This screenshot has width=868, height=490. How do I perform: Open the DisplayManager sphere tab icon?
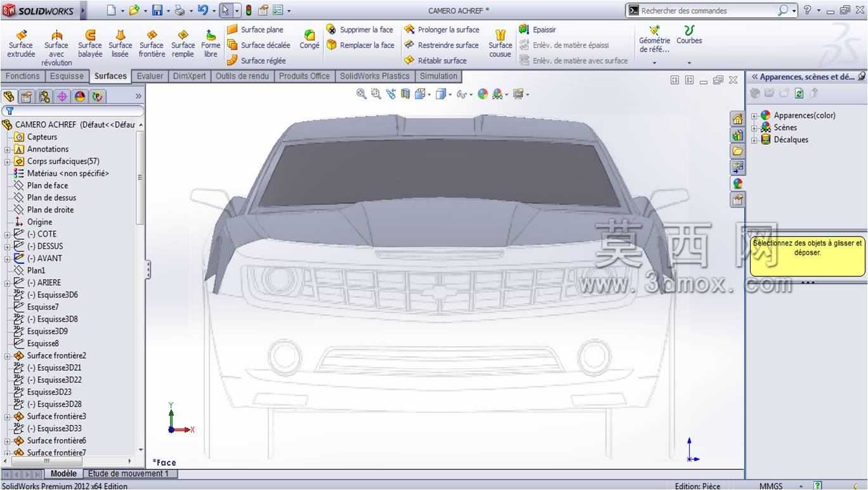click(x=80, y=96)
